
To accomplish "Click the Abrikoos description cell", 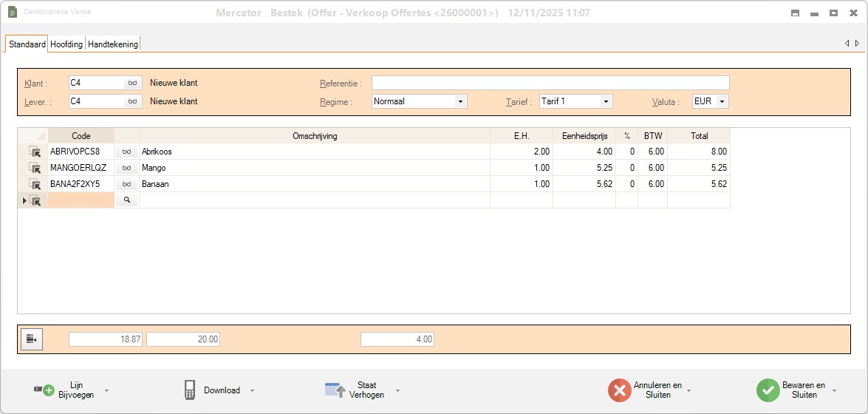I will [315, 152].
